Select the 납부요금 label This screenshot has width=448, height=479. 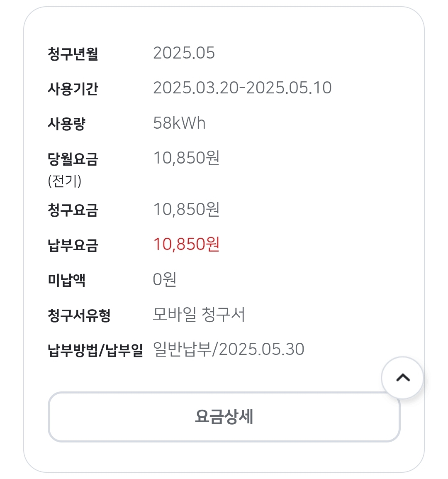click(73, 245)
